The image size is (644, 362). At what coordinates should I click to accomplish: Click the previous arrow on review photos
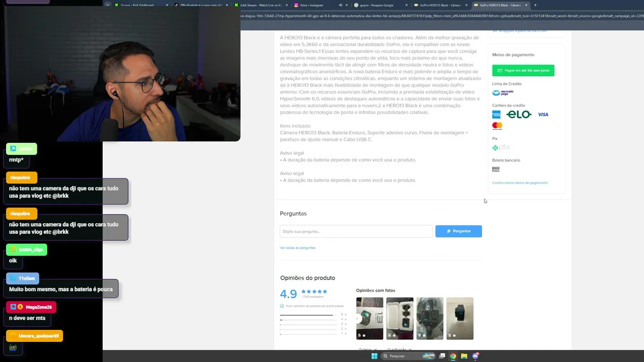pos(358,318)
